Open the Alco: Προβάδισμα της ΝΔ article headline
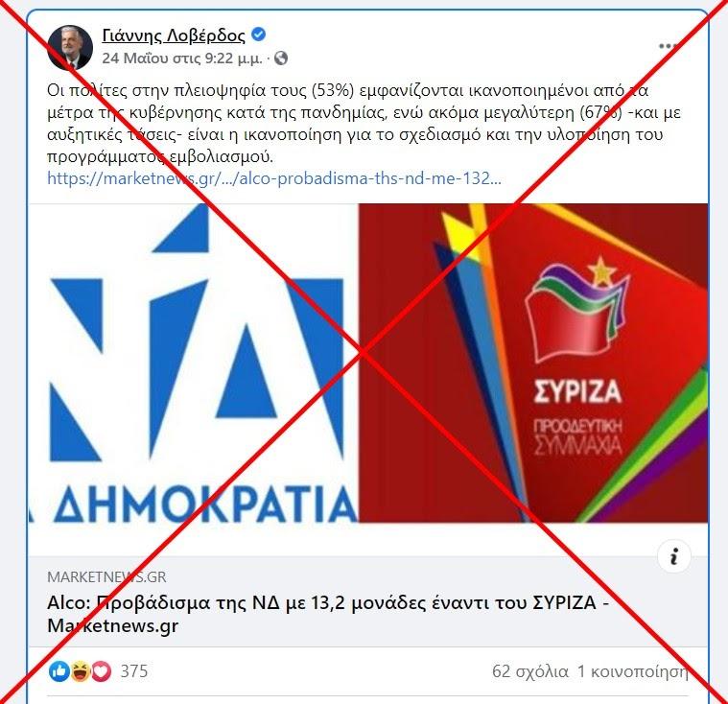Screen dimensions: 728x704 [328, 614]
